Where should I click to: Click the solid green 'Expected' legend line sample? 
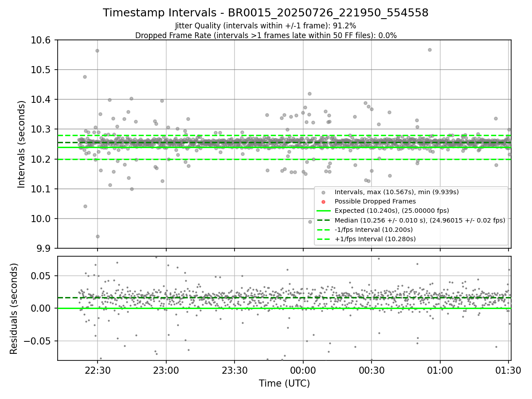click(323, 211)
